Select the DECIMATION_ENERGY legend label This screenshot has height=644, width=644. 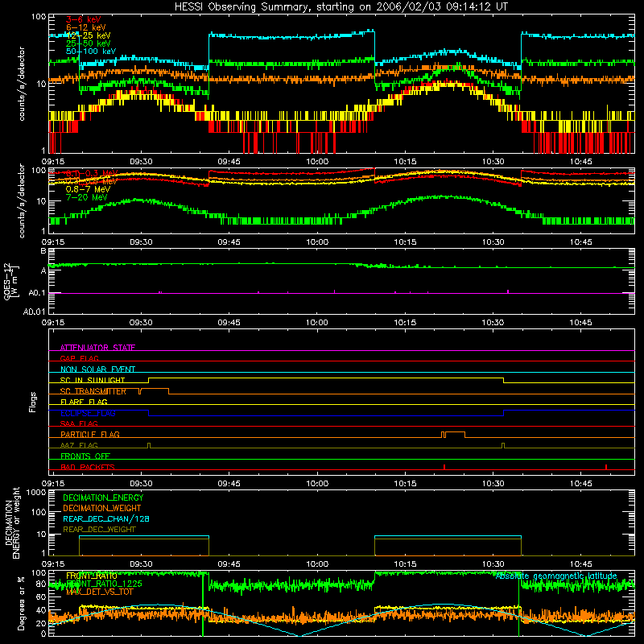click(103, 497)
